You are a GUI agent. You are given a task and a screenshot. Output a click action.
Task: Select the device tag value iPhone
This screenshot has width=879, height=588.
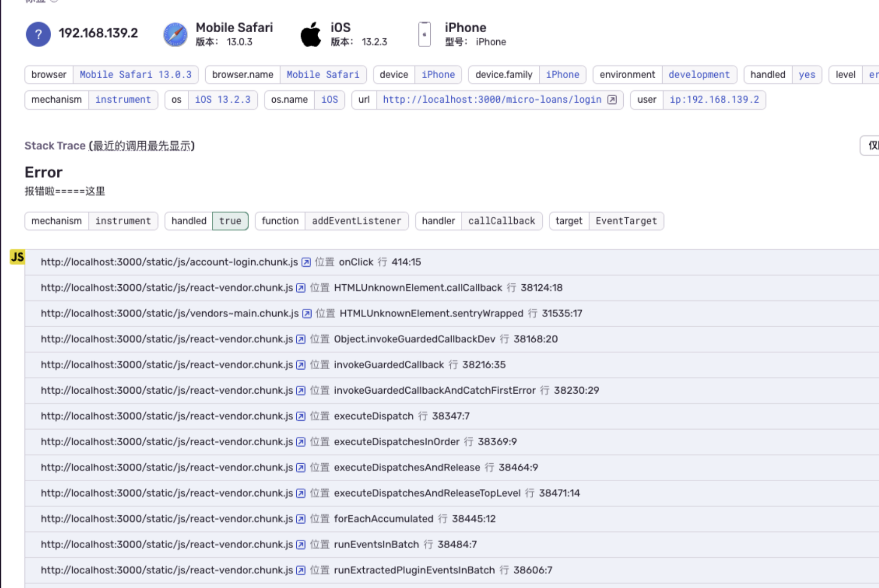tap(438, 75)
